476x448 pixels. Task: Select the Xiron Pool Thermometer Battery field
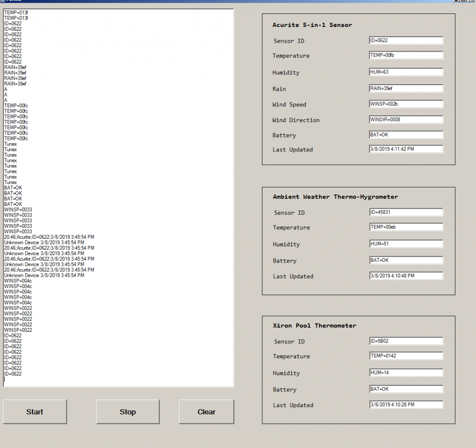point(406,389)
